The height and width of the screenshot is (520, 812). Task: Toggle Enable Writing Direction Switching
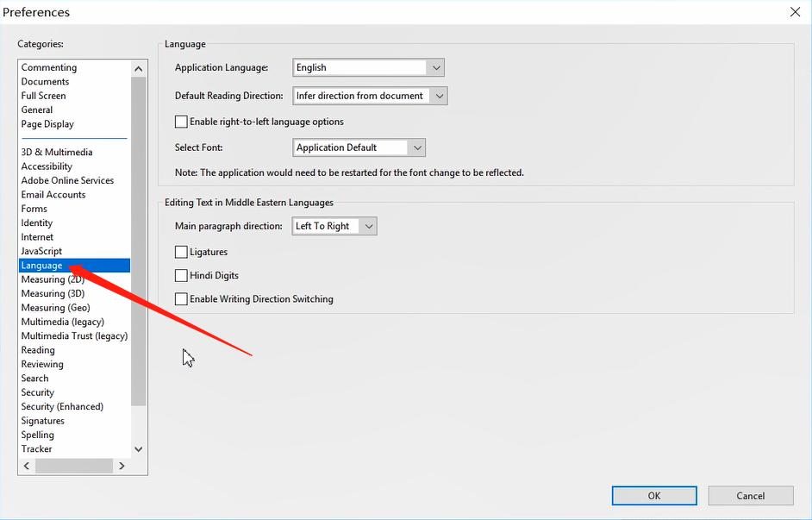tap(181, 299)
